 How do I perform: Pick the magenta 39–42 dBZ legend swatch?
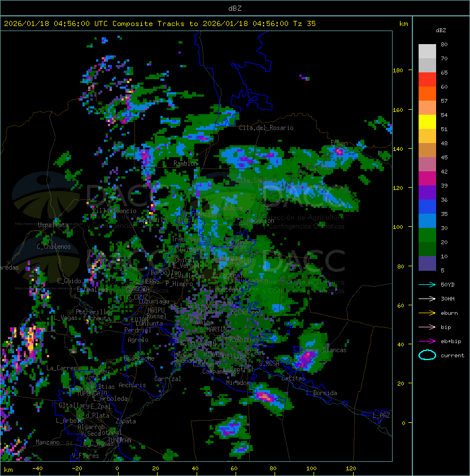pyautogui.click(x=427, y=179)
